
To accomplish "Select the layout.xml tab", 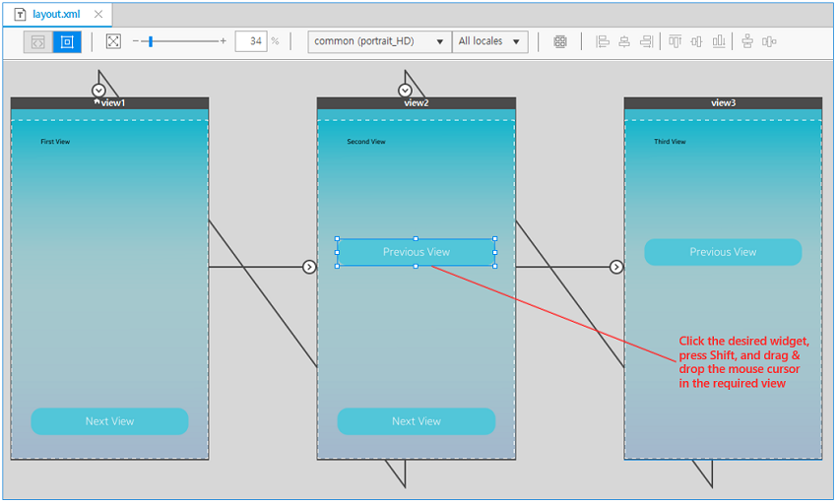I will coord(55,15).
